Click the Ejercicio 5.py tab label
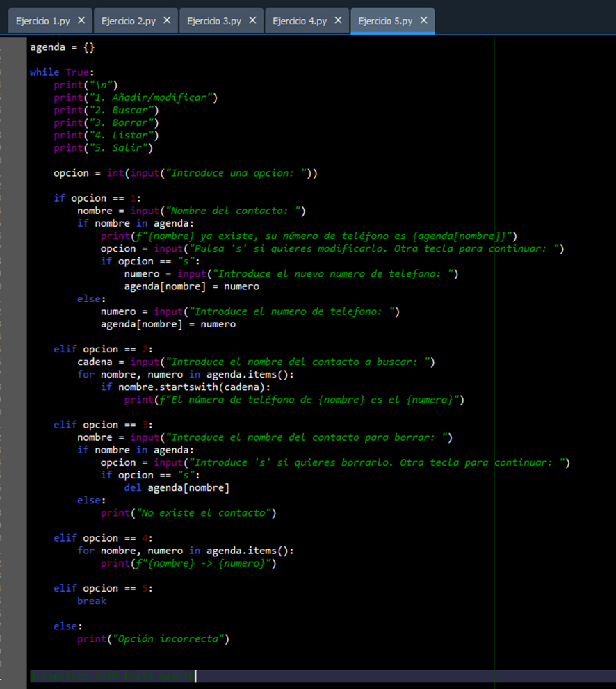The image size is (616, 689). point(385,21)
